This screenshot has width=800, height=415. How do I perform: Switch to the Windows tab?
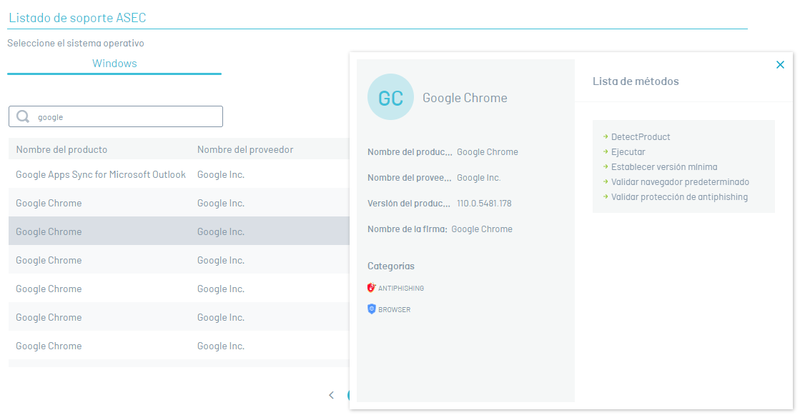[114, 63]
